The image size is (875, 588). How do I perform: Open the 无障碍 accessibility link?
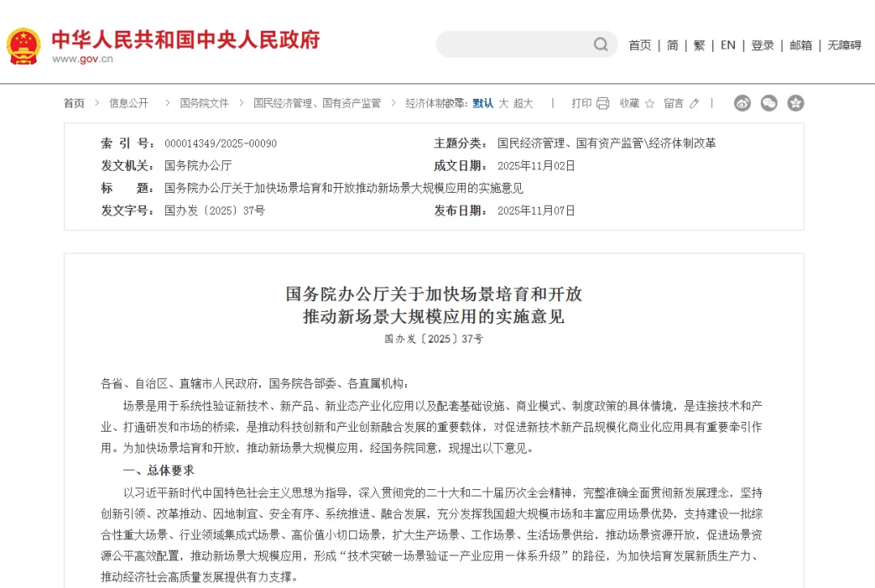(844, 45)
